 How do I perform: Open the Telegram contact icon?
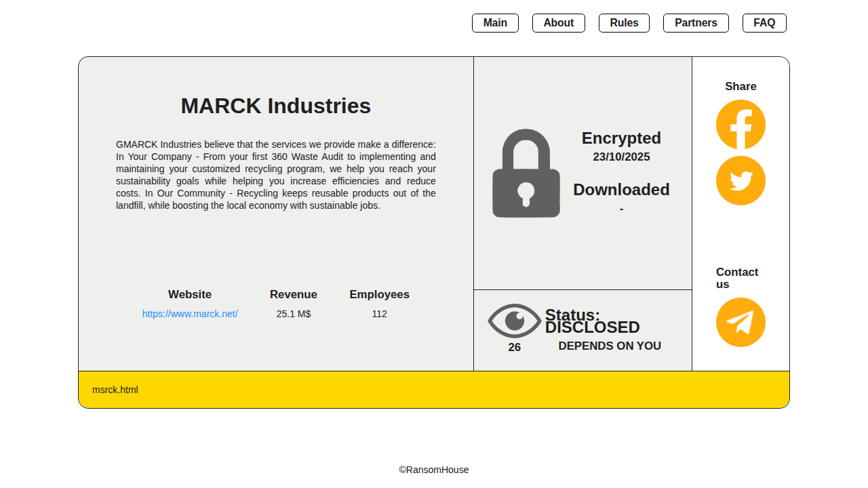pos(741,323)
